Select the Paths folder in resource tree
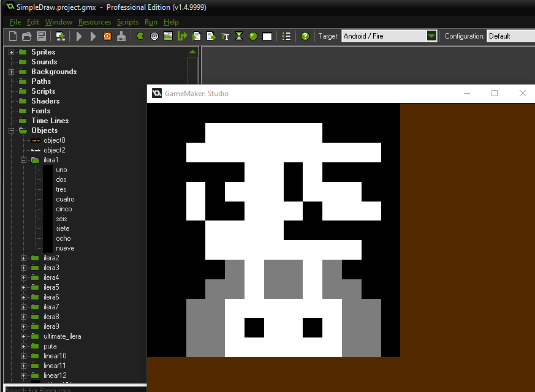535x392 pixels. click(41, 81)
